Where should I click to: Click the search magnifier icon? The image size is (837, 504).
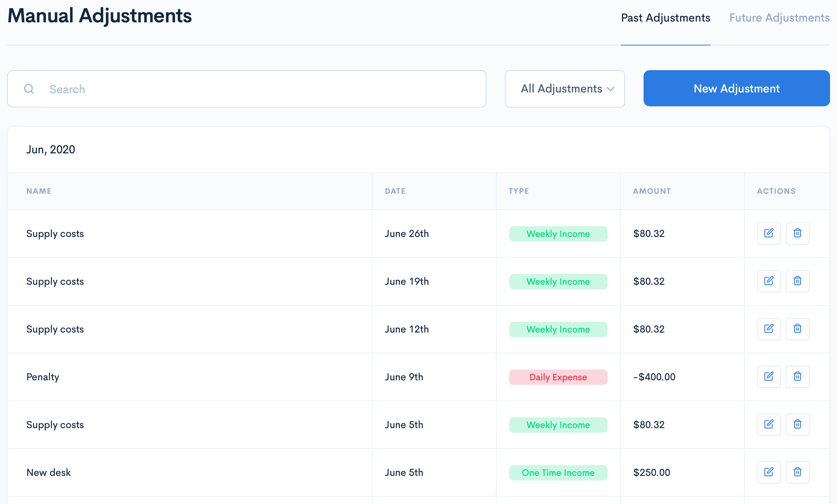pos(29,89)
